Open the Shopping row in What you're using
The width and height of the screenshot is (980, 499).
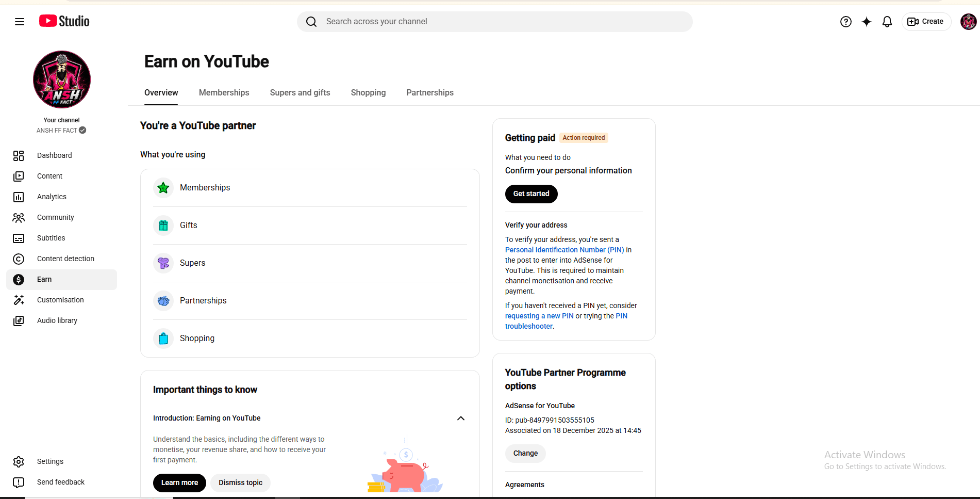pyautogui.click(x=310, y=339)
